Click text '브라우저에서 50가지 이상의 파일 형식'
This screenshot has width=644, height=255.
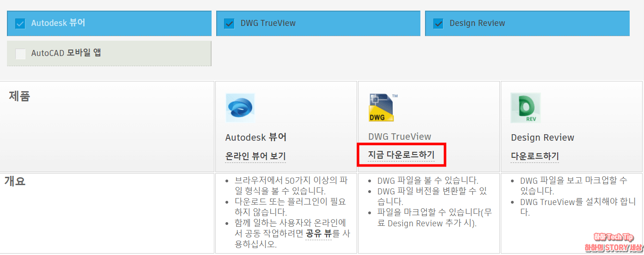point(291,186)
